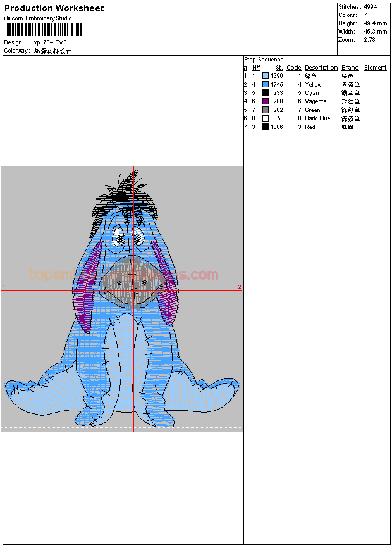Click the red end marker '2' on the preview
392x545 pixels.
coord(240,287)
